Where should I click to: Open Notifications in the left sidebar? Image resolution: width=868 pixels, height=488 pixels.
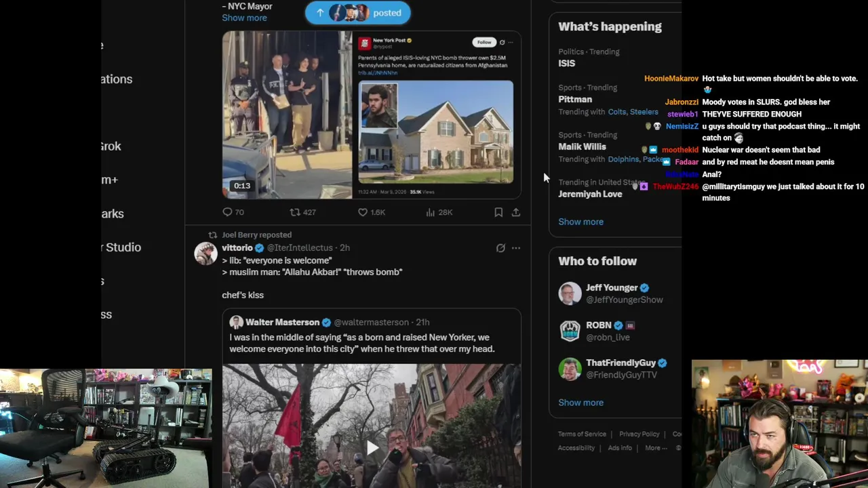pyautogui.click(x=117, y=79)
